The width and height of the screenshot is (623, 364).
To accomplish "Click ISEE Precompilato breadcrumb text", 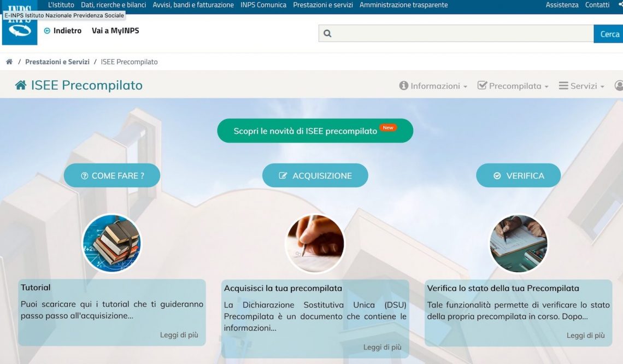I will [x=129, y=62].
